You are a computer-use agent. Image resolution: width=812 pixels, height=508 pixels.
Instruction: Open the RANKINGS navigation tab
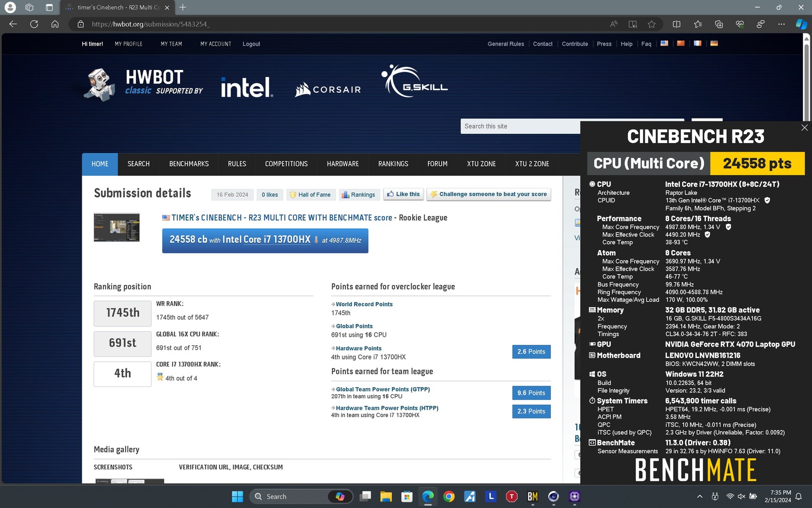pos(393,164)
